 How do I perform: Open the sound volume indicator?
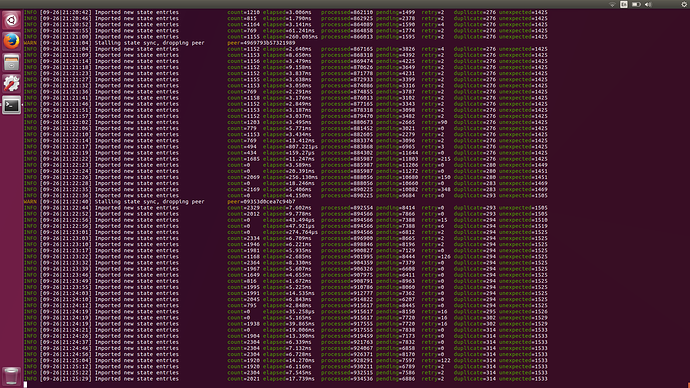(648, 4)
